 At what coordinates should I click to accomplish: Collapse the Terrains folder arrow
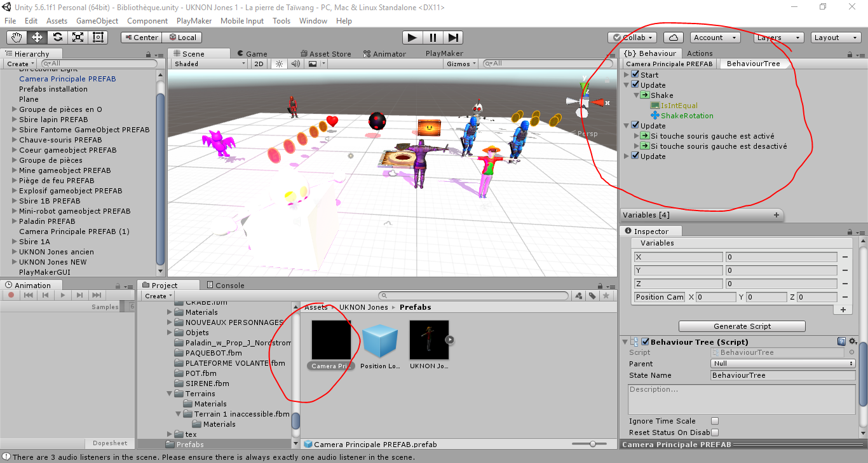point(170,394)
